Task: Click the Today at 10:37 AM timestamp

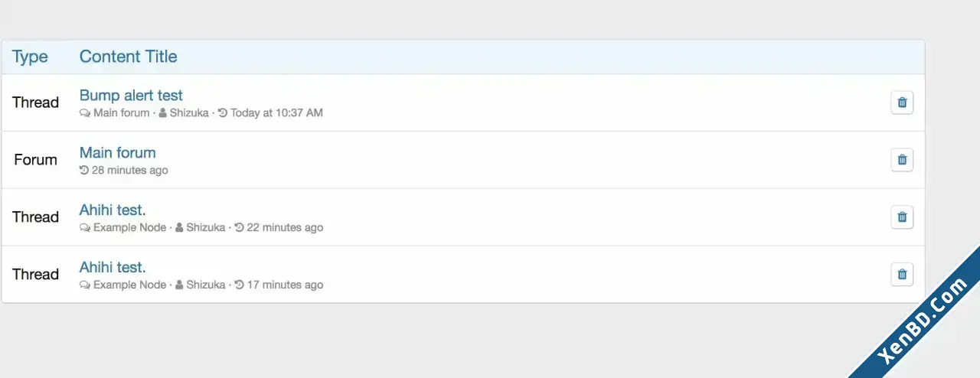Action: click(x=276, y=113)
